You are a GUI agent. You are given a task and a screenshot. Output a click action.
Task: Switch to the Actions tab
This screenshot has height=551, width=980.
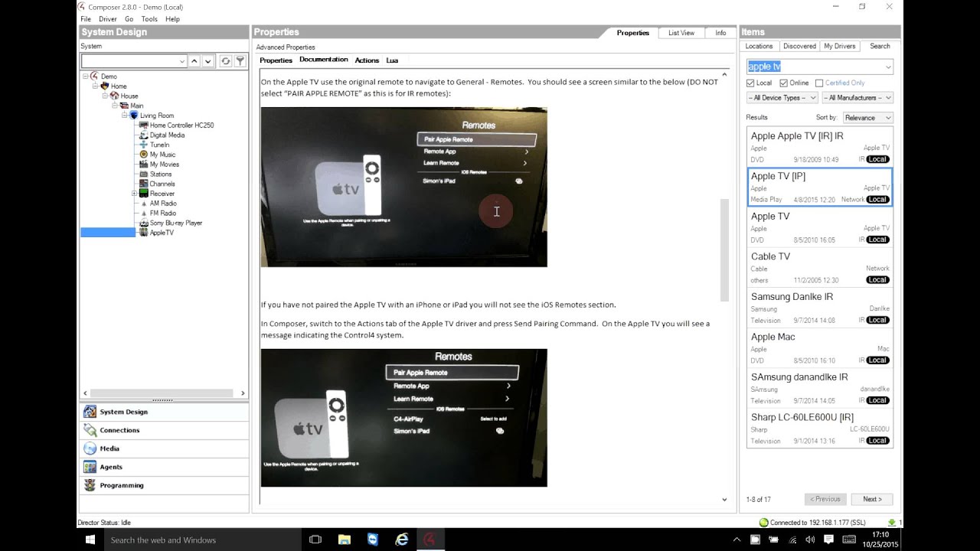pyautogui.click(x=367, y=60)
